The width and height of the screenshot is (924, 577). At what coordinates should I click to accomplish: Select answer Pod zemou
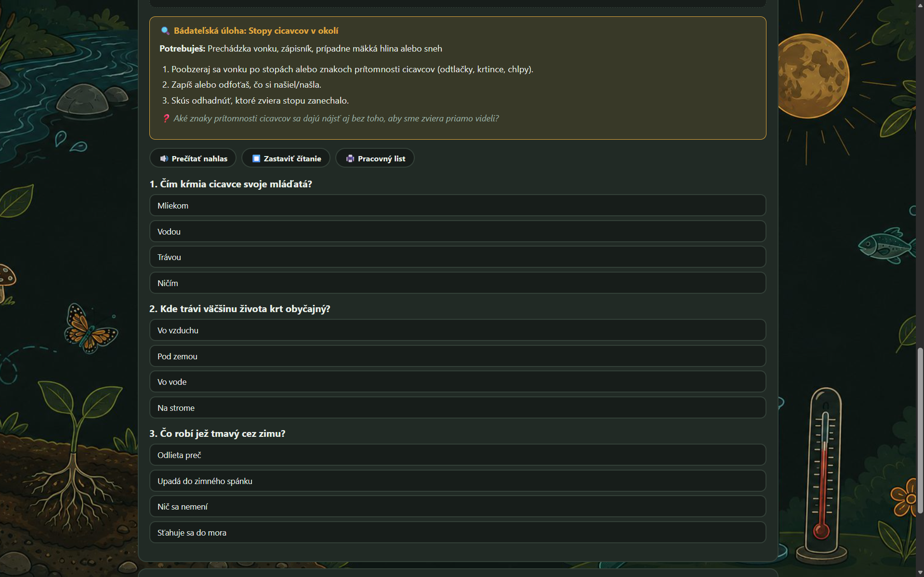pyautogui.click(x=457, y=356)
